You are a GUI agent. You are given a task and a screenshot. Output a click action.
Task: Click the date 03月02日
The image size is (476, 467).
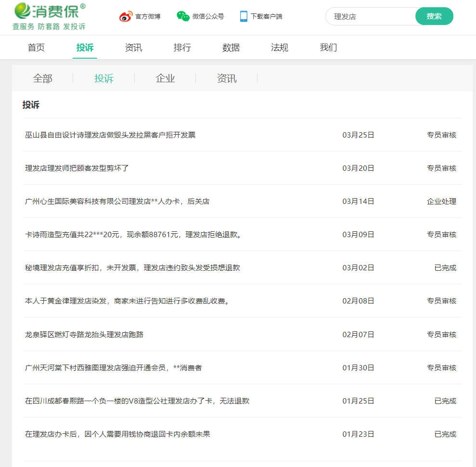pyautogui.click(x=358, y=268)
